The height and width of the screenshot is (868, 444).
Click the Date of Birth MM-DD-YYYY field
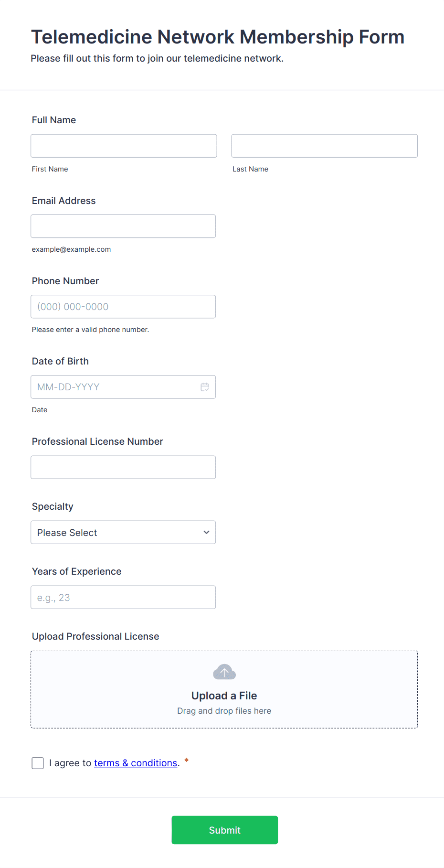pos(115,387)
